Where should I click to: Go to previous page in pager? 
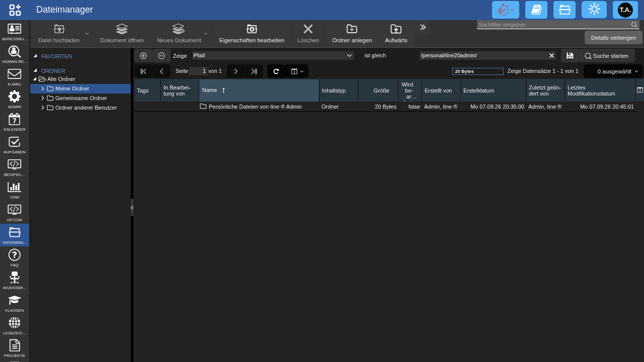162,71
